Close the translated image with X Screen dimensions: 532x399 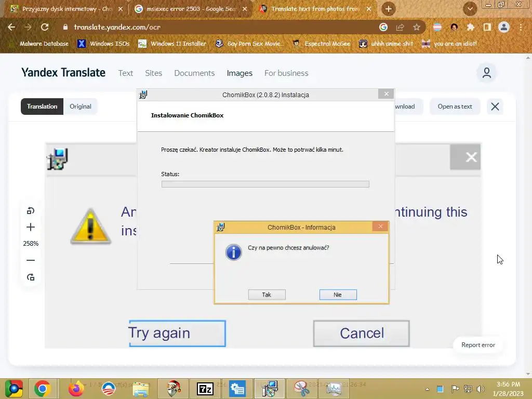[495, 107]
